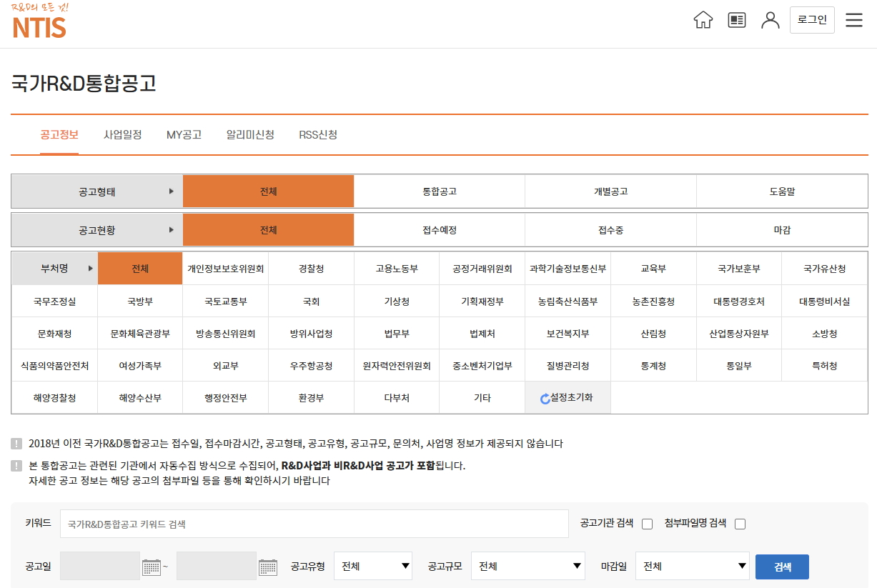This screenshot has height=588, width=877.
Task: Check the 첨부파일명 검색 box
Action: [740, 524]
